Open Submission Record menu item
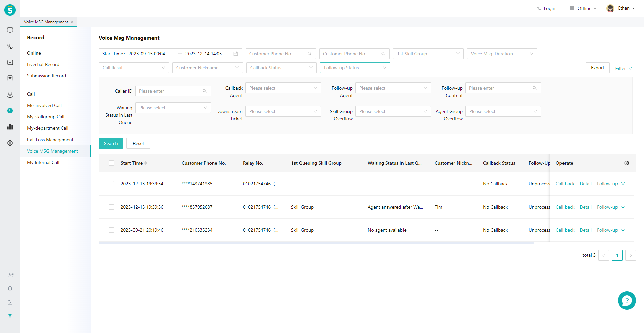This screenshot has width=644, height=333. (46, 76)
